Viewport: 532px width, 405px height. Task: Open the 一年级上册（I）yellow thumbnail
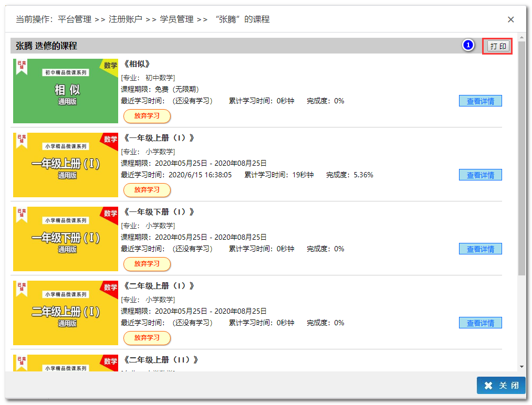[x=66, y=165]
